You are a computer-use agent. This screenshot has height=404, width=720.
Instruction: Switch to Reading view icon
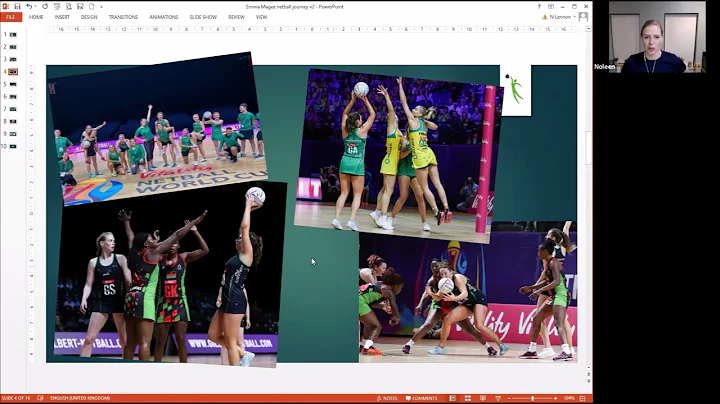(483, 398)
